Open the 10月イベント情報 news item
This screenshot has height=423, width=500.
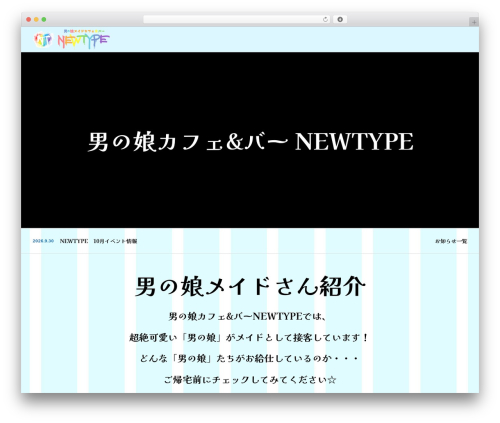[x=98, y=241]
